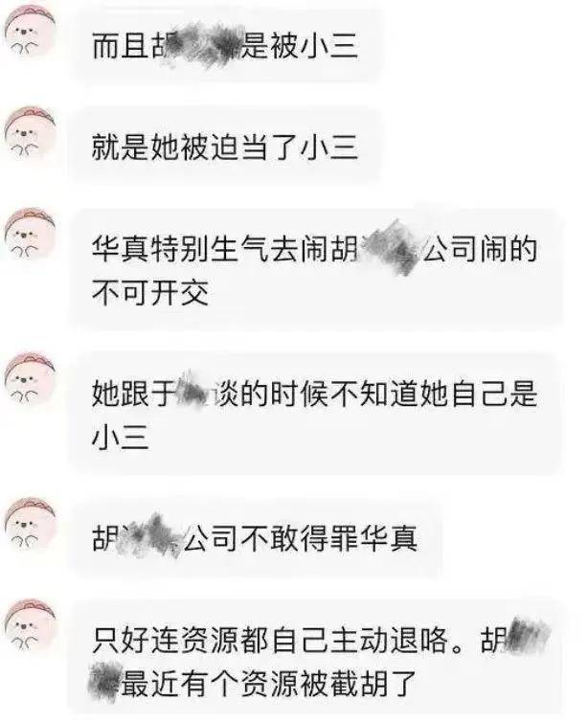Click blurred name before '公司闹的'
This screenshot has height=723, width=588.
coord(391,248)
